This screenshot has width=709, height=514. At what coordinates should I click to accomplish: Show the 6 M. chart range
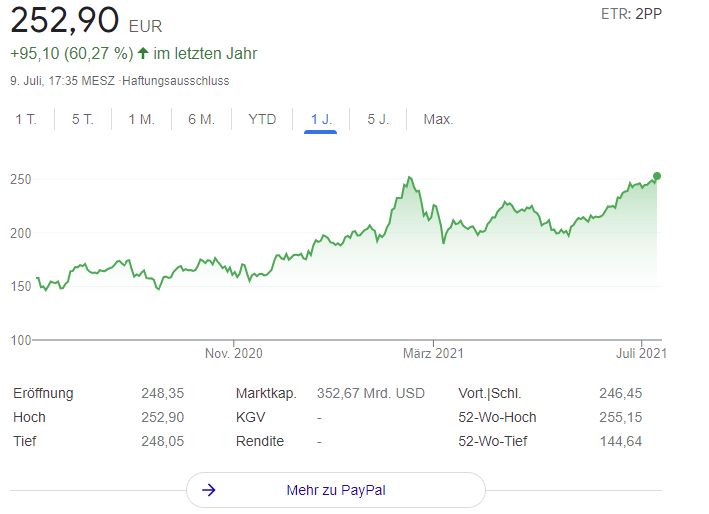point(201,119)
